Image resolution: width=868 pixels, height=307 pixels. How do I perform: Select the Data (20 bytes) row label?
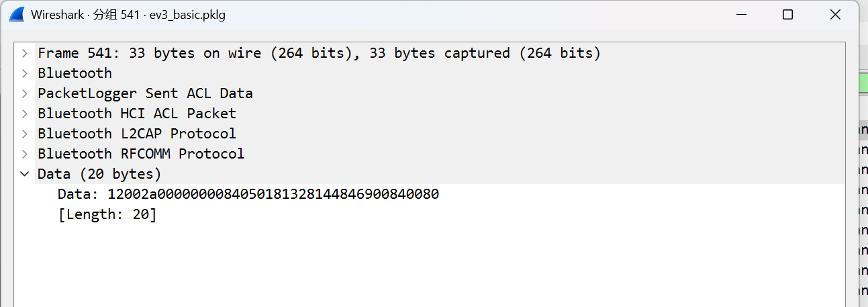coord(99,174)
